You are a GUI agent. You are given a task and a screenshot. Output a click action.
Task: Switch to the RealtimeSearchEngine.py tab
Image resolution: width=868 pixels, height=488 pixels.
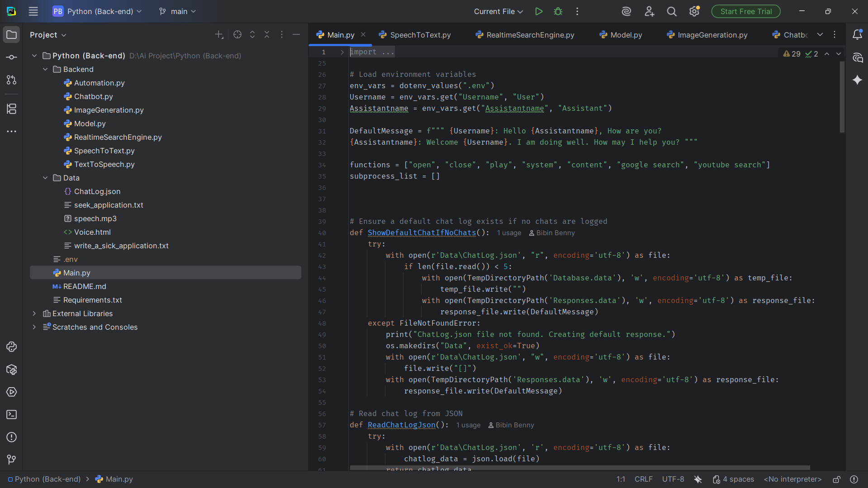525,35
